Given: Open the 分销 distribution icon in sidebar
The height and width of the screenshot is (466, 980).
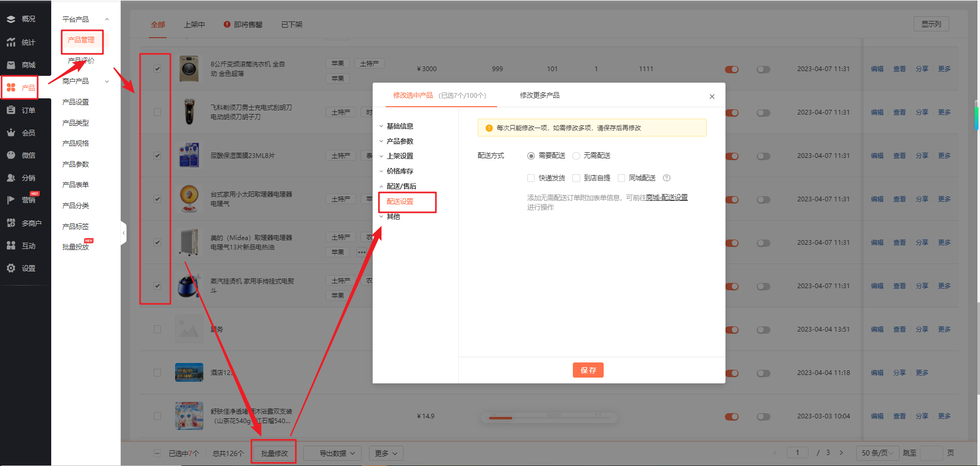Looking at the screenshot, I should (11, 178).
